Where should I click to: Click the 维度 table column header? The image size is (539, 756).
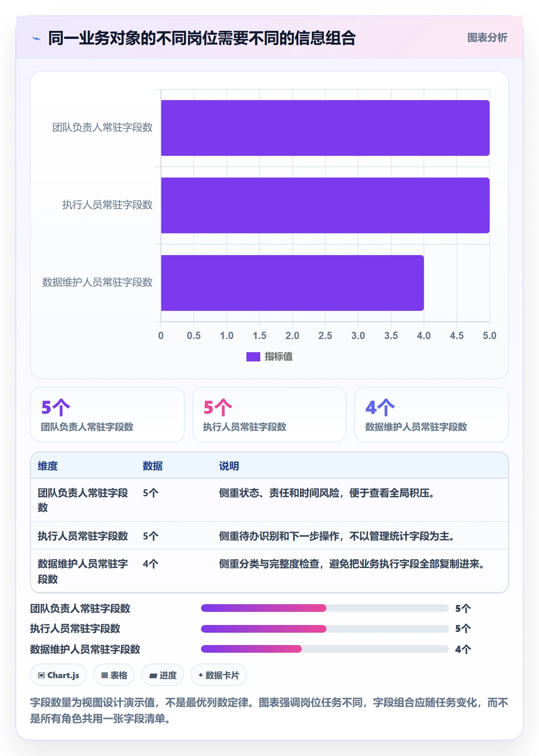click(x=48, y=466)
